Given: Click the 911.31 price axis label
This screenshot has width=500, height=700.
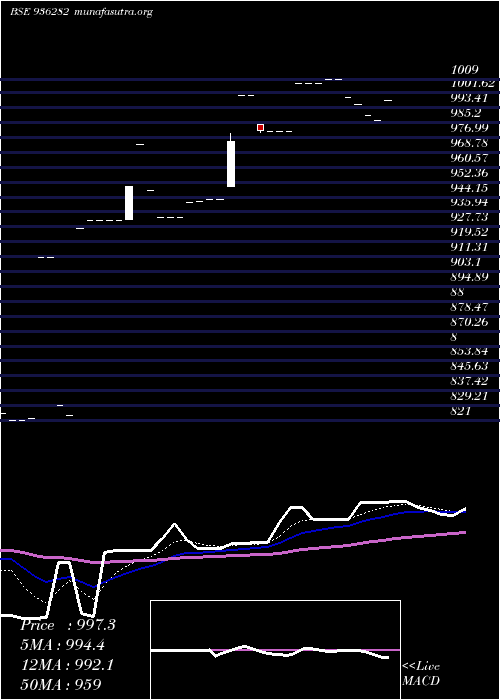Looking at the screenshot, I should (x=469, y=247).
